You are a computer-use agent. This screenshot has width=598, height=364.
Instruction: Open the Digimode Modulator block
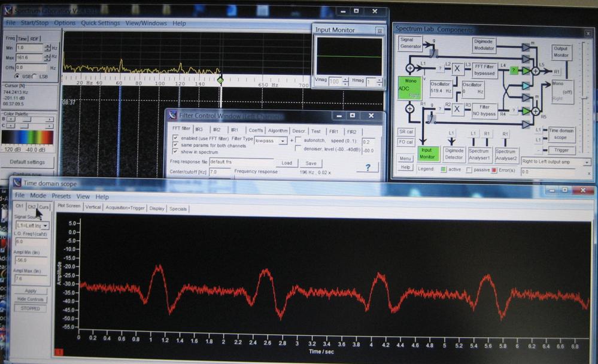484,45
